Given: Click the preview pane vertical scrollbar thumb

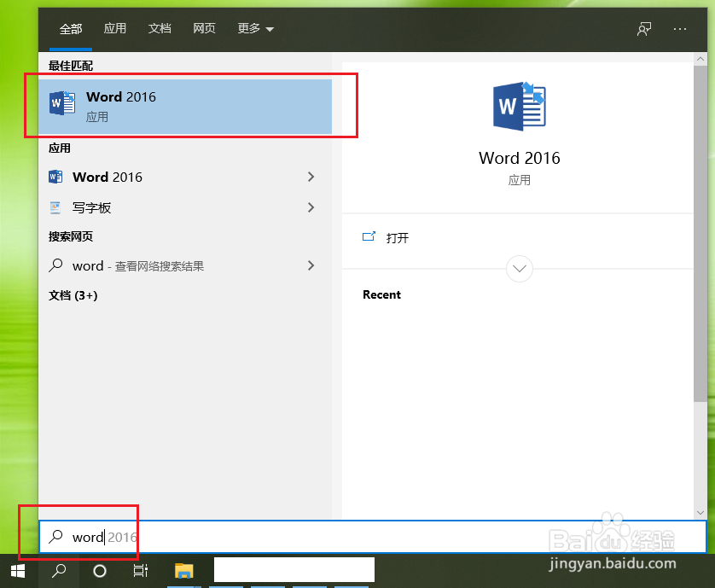Looking at the screenshot, I should tap(700, 234).
